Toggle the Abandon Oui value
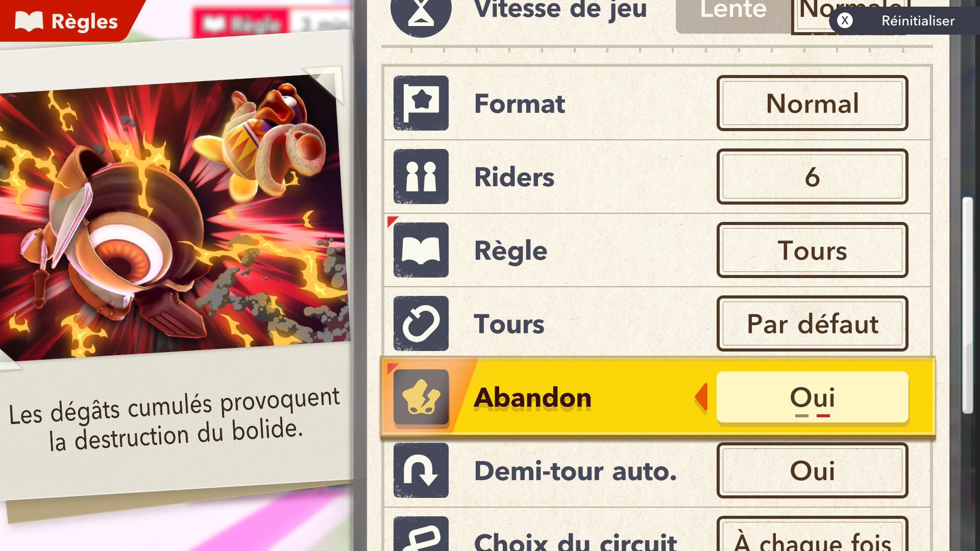 (812, 397)
